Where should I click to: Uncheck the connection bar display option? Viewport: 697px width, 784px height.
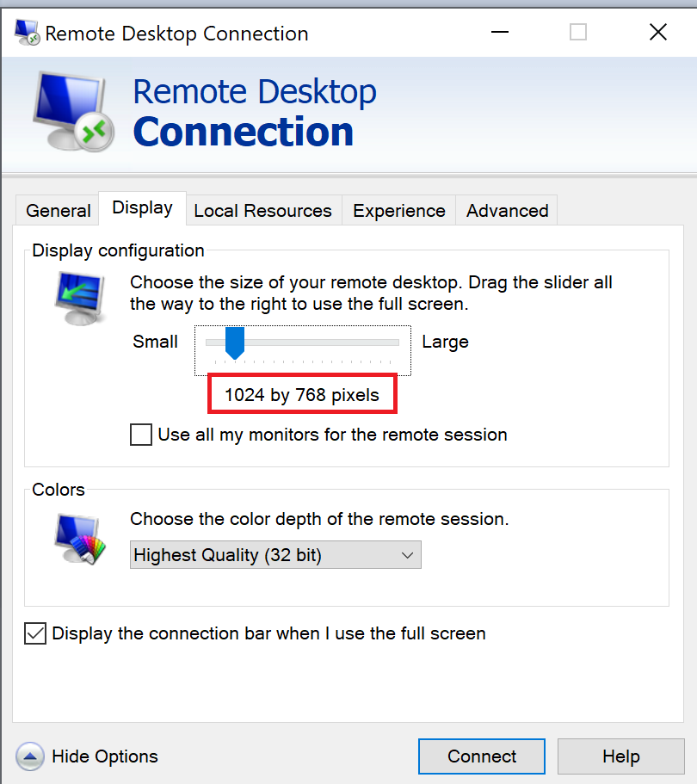[x=36, y=633]
